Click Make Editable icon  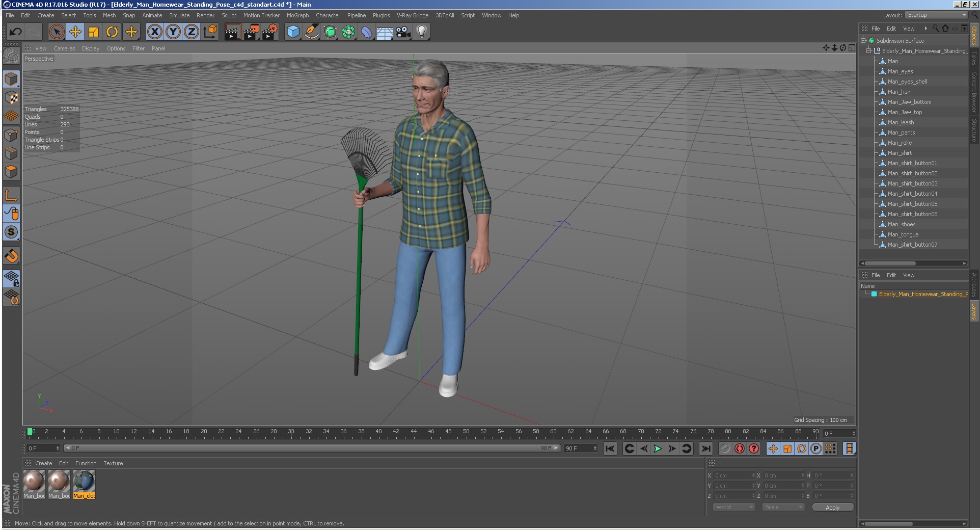point(11,55)
